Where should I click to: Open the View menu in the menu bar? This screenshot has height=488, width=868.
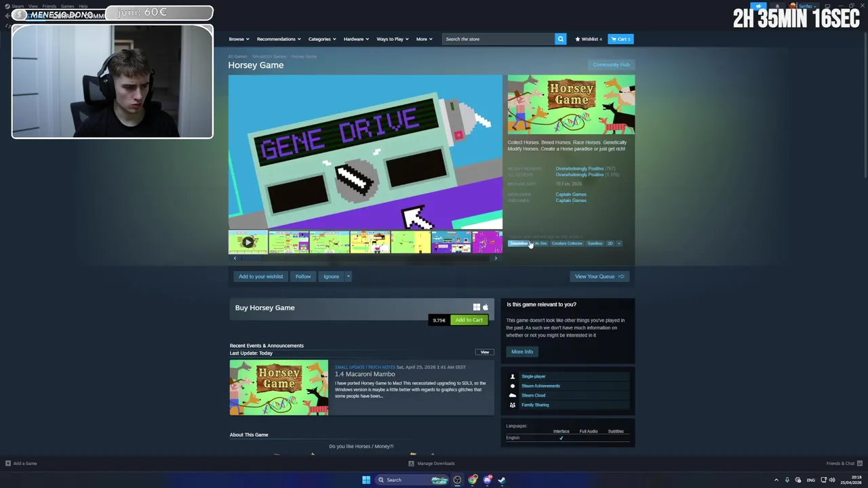click(33, 6)
